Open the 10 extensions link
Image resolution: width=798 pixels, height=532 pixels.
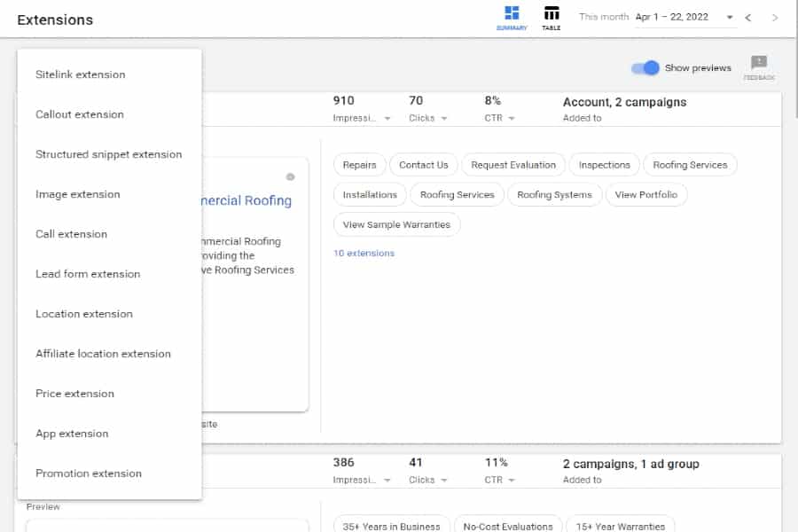pos(364,253)
